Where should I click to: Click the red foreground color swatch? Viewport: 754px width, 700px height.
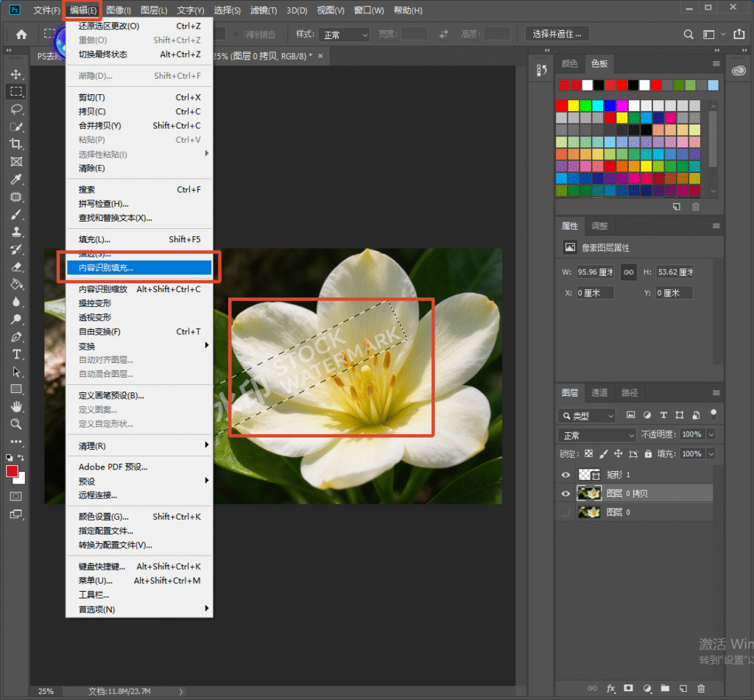point(12,471)
